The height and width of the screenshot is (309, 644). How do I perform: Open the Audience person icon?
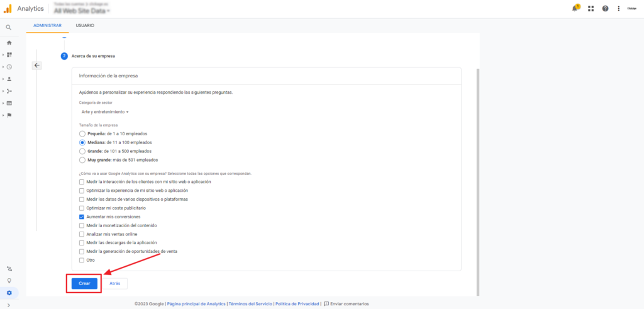pyautogui.click(x=9, y=79)
